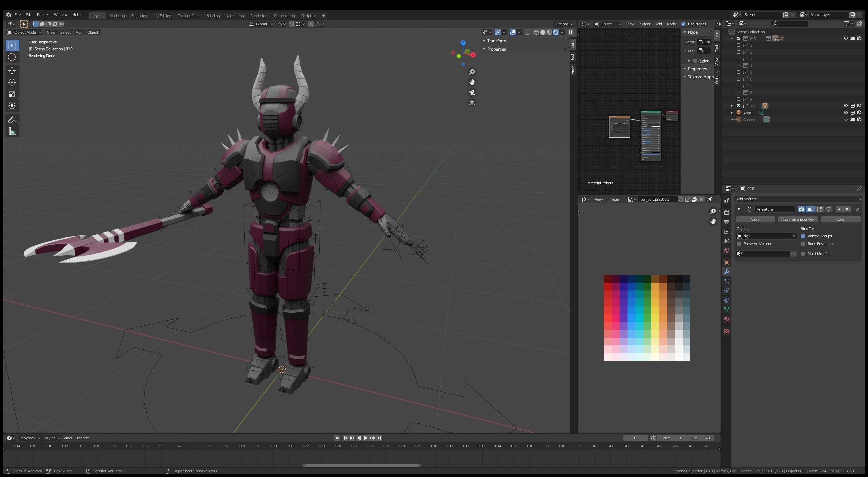Select the Cursor tool in the toolbar

point(12,57)
